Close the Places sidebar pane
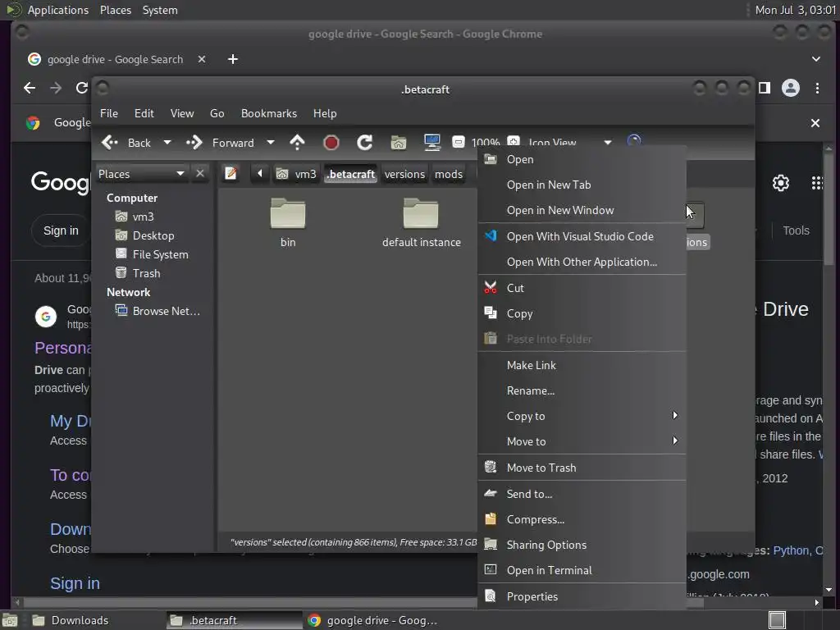The width and height of the screenshot is (840, 630). pyautogui.click(x=200, y=174)
